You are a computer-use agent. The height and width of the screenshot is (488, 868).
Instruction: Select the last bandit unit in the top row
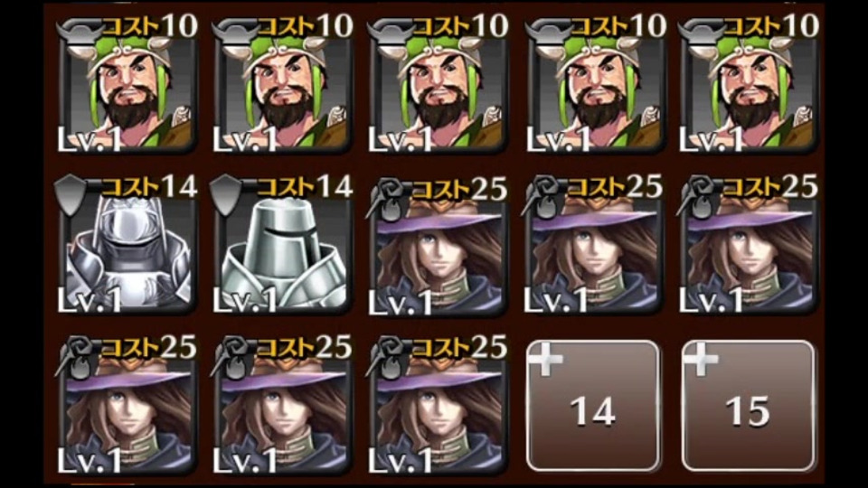coord(749,85)
